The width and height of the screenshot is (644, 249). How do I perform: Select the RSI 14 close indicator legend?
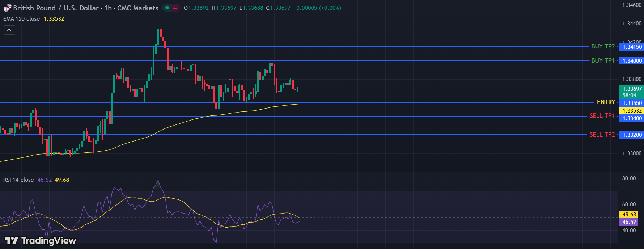pyautogui.click(x=18, y=180)
